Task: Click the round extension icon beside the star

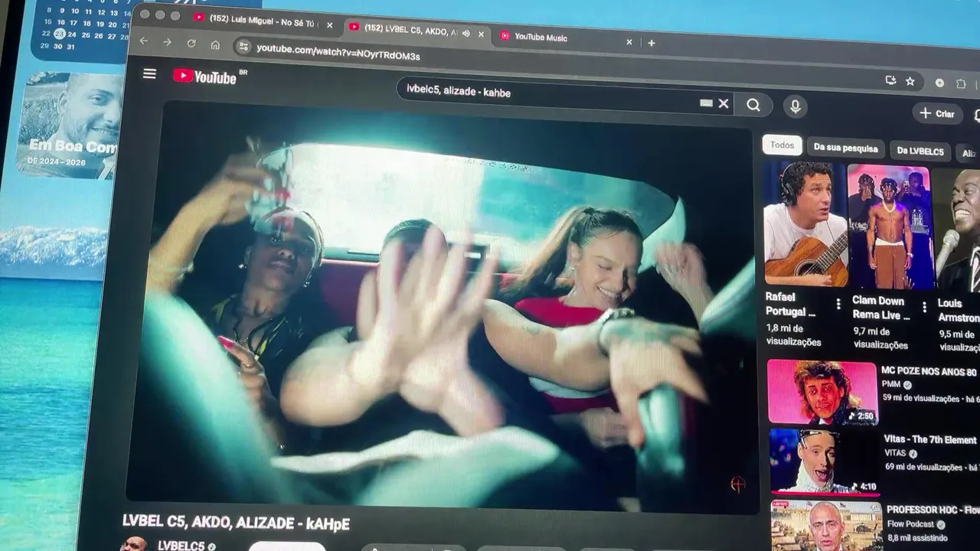Action: point(939,83)
